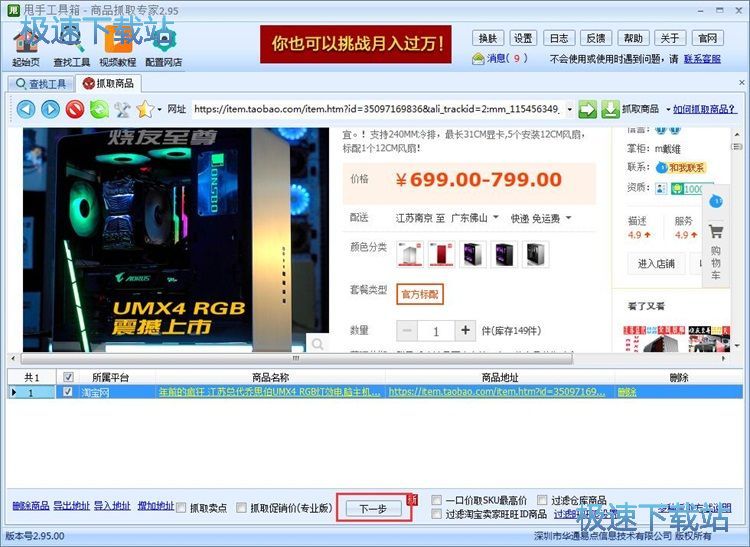Screen dimensions: 750x547
Task: Enable 一口价取SKU最高价 checkbox
Action: 436,500
